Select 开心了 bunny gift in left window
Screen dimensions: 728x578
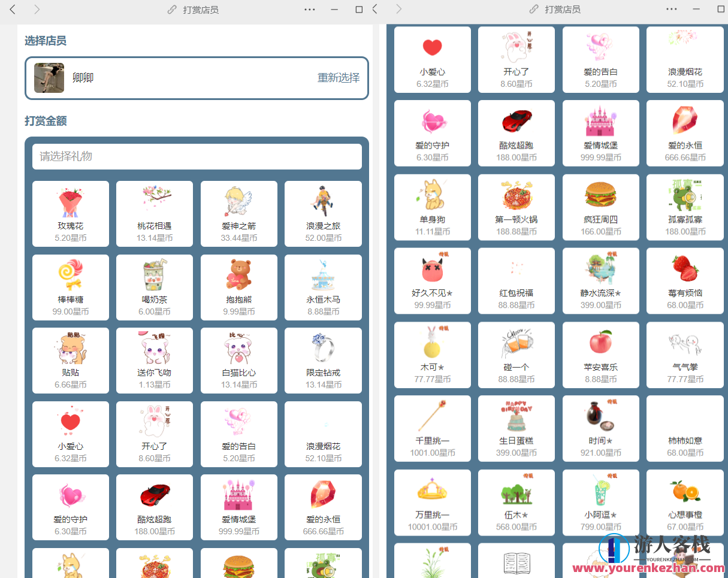click(155, 434)
